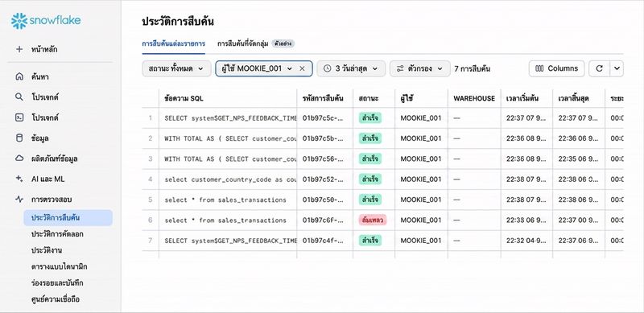Sort by รหัสการสืบค้น column header
Viewport: 644px width, 313px height.
(323, 99)
